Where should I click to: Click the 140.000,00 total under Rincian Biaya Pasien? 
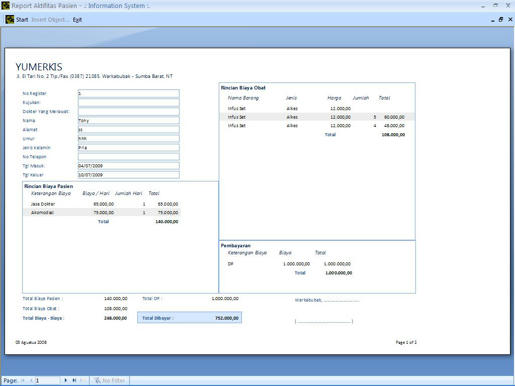click(167, 221)
